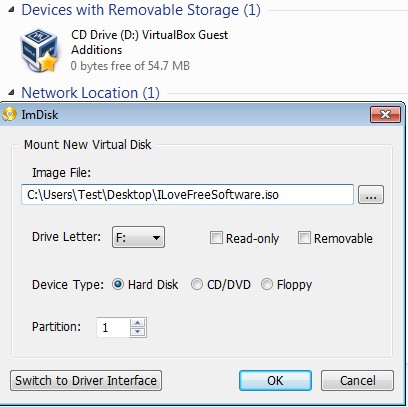Click the Cancel button
Image resolution: width=408 pixels, height=407 pixels.
click(x=357, y=380)
